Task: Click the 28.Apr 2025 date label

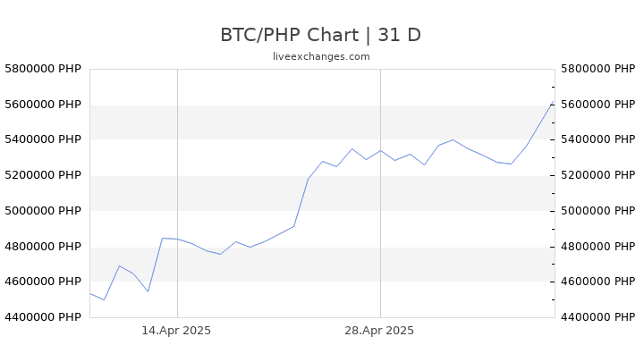Action: point(379,331)
